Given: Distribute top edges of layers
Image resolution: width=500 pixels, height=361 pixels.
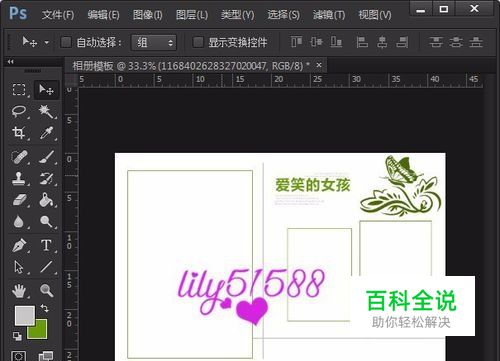Looking at the screenshot, I should point(436,42).
